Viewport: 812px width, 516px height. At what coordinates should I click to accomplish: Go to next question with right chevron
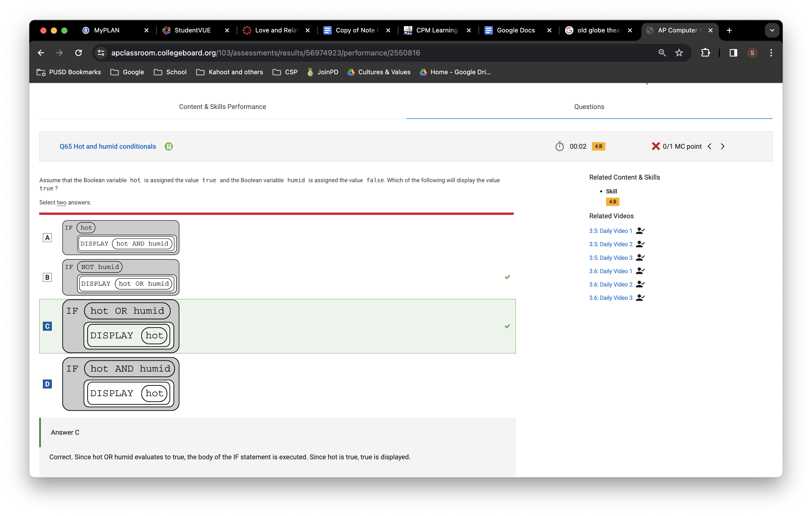(x=723, y=146)
